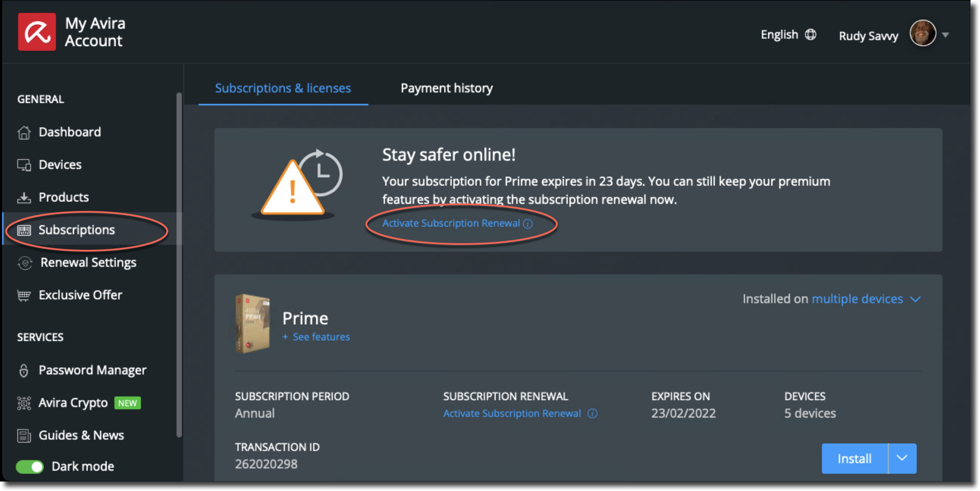This screenshot has width=980, height=491.
Task: Click the blue Install button
Action: 854,458
